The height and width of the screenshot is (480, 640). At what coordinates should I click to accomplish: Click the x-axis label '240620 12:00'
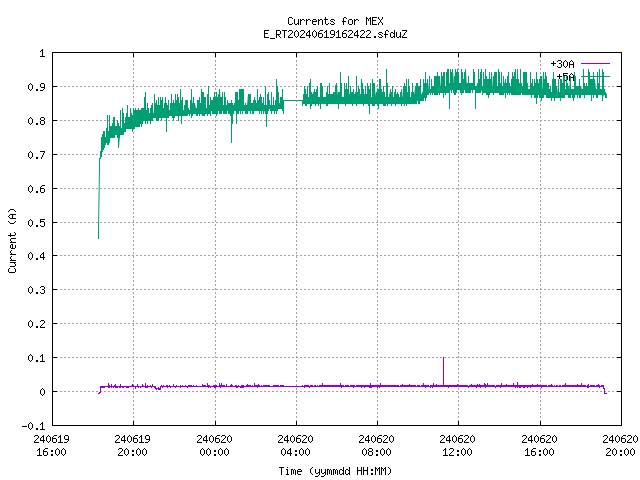(457, 445)
